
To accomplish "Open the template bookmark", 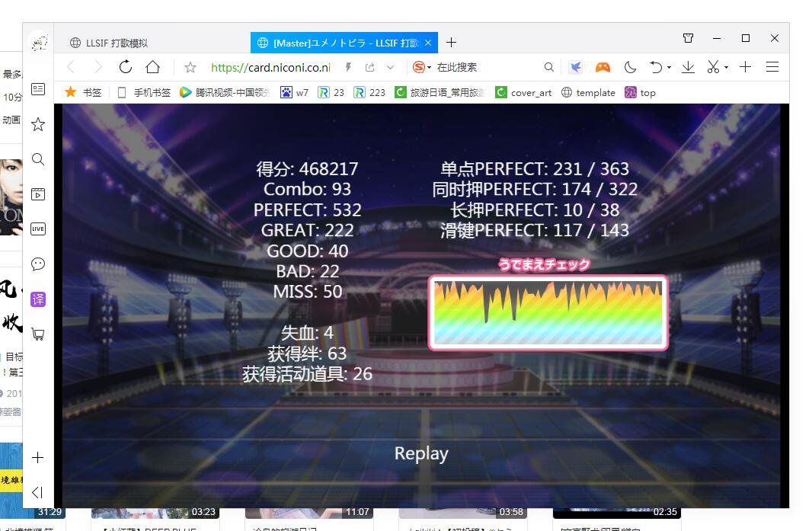I will tap(588, 93).
